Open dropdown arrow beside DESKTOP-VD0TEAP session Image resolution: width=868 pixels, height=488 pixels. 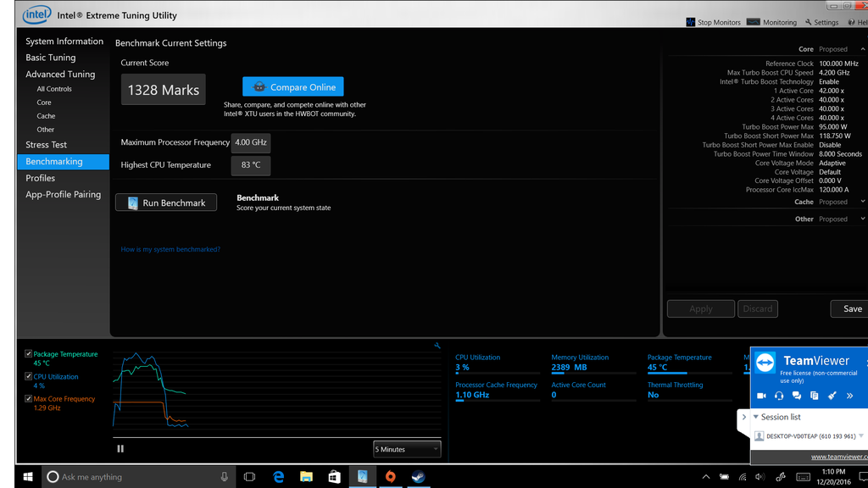[x=861, y=436]
